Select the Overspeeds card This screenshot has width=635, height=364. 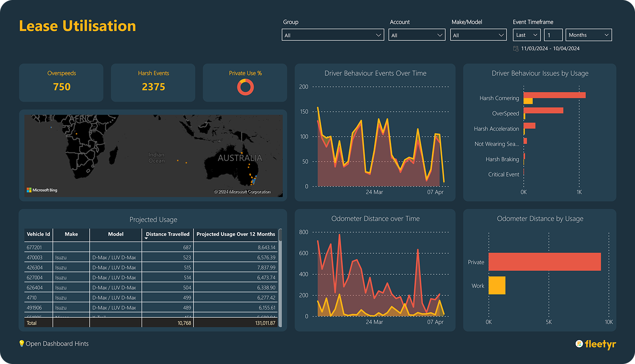[61, 82]
